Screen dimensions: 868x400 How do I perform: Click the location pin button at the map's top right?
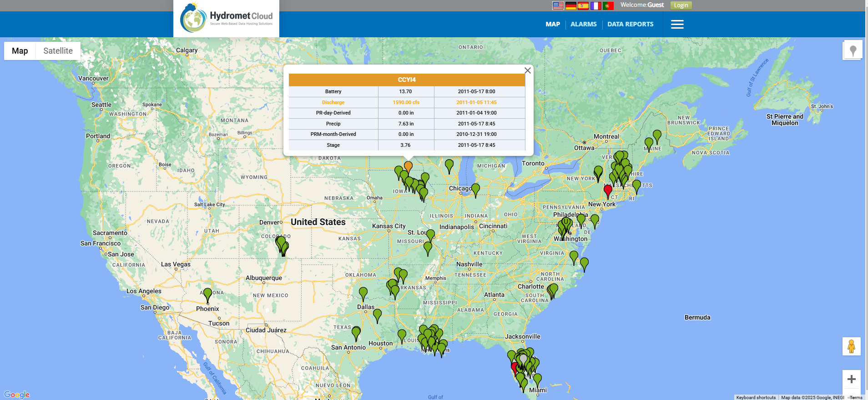pos(853,50)
